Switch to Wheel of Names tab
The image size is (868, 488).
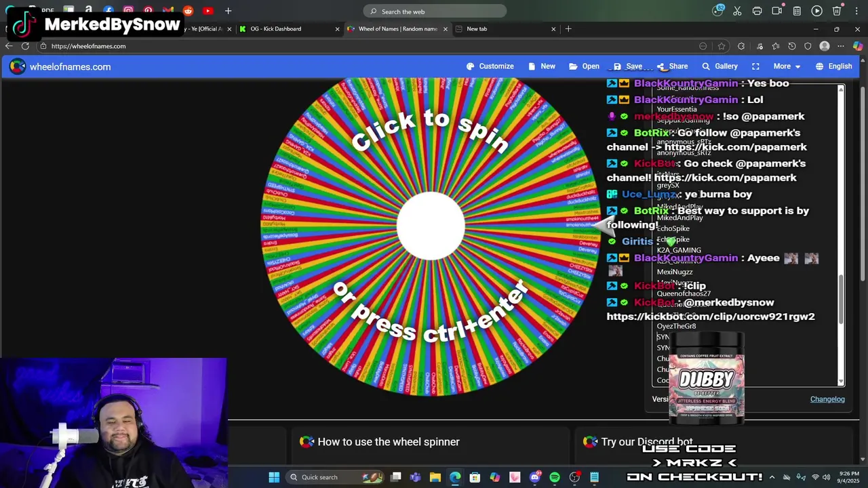pyautogui.click(x=397, y=29)
